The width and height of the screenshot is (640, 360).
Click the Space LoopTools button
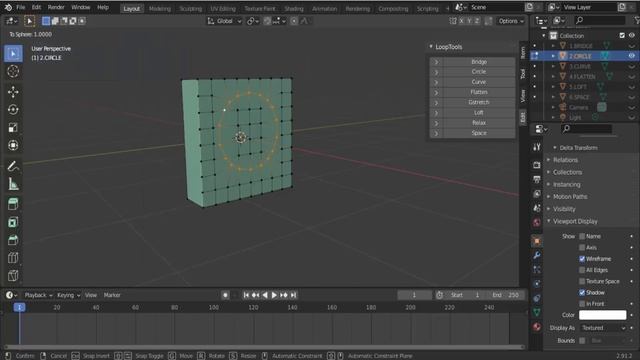pos(479,133)
